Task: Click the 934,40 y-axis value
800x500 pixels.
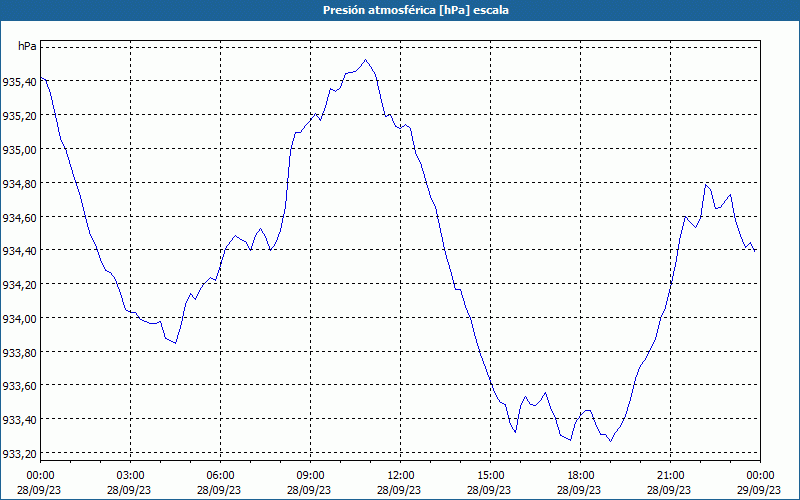Action: (19, 251)
